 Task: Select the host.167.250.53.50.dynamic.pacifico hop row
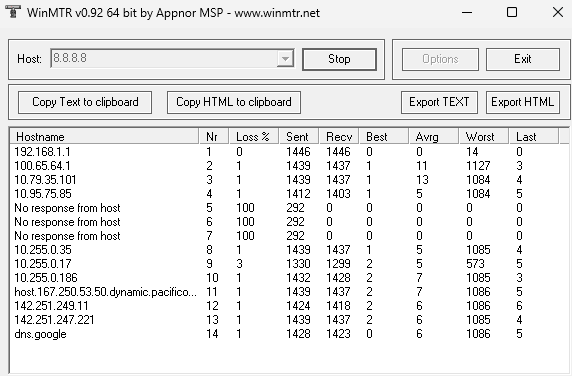pyautogui.click(x=288, y=292)
